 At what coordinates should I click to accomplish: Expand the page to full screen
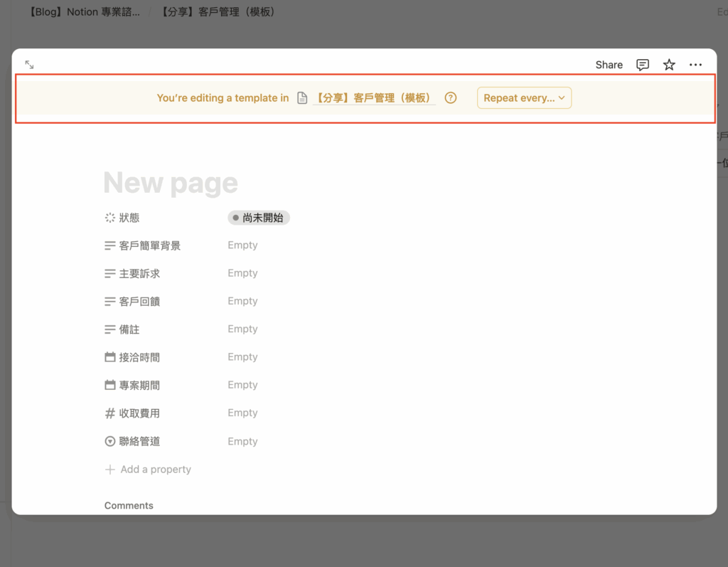(x=29, y=65)
